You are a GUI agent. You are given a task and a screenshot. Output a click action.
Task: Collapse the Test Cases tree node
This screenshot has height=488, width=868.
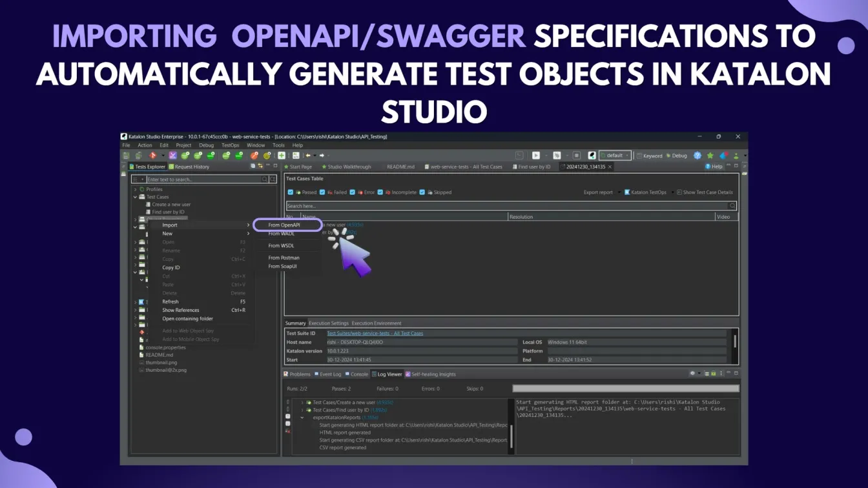point(136,197)
